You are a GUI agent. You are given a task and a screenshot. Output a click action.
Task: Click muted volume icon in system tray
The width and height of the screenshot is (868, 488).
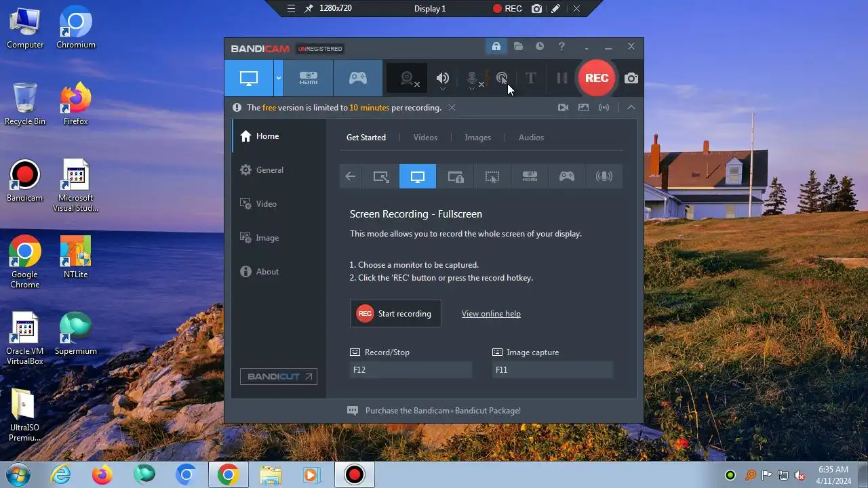click(800, 475)
